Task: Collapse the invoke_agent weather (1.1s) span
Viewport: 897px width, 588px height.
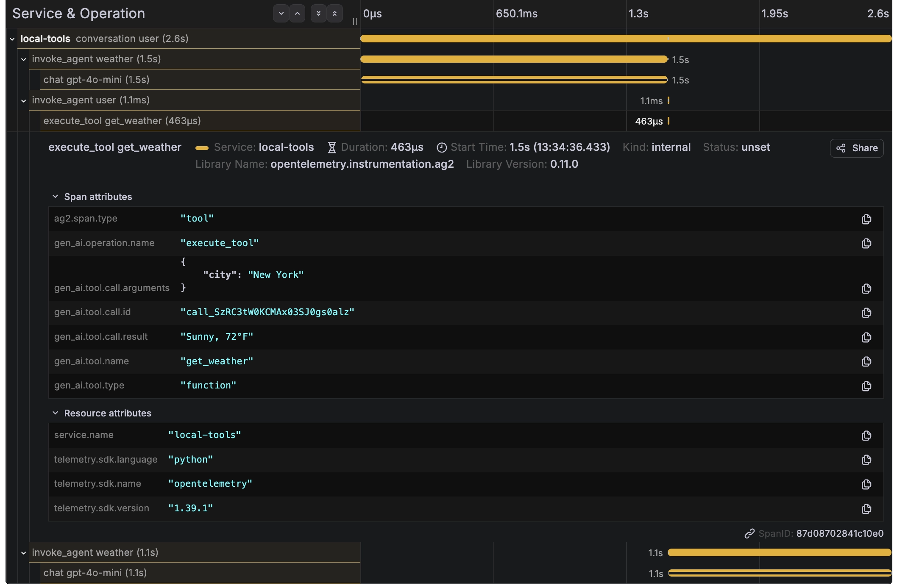Action: (24, 553)
